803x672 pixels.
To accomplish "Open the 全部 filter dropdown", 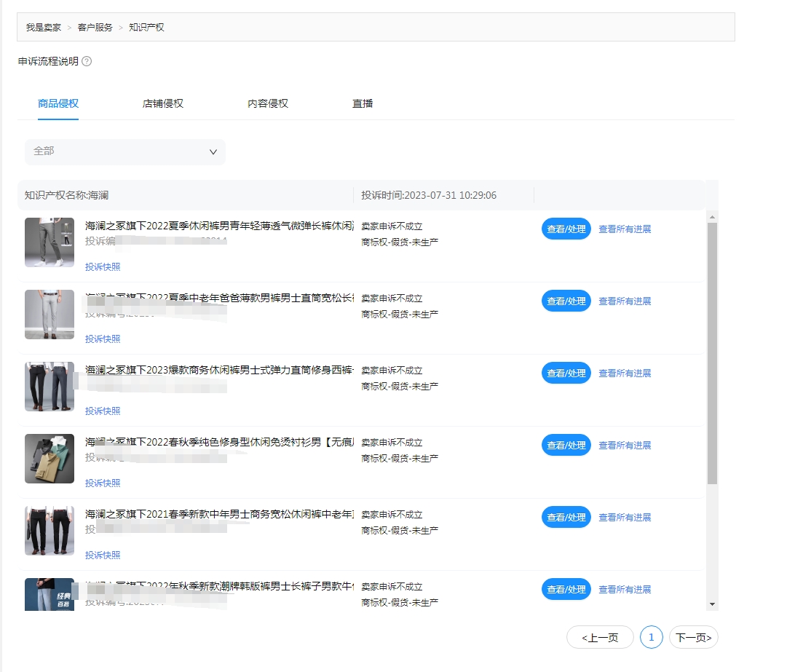I will click(x=125, y=151).
